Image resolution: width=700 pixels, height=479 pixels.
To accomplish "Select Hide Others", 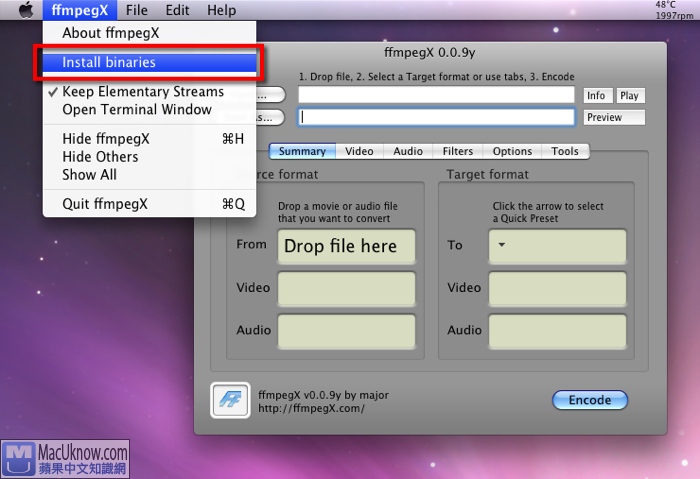I will click(x=150, y=157).
